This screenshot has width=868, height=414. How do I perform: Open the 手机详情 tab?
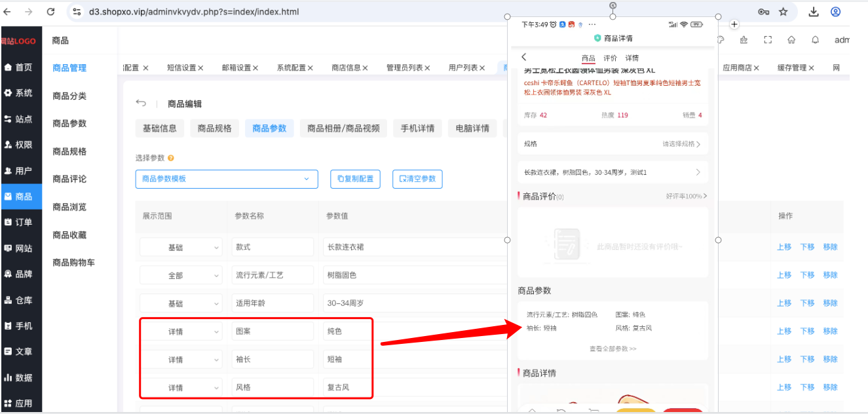(x=418, y=128)
